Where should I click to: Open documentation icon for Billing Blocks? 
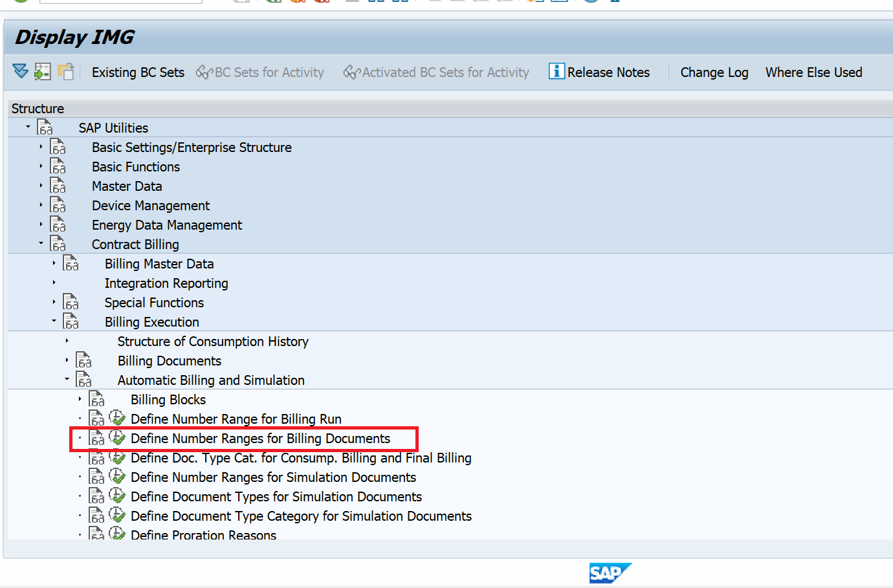pos(96,399)
